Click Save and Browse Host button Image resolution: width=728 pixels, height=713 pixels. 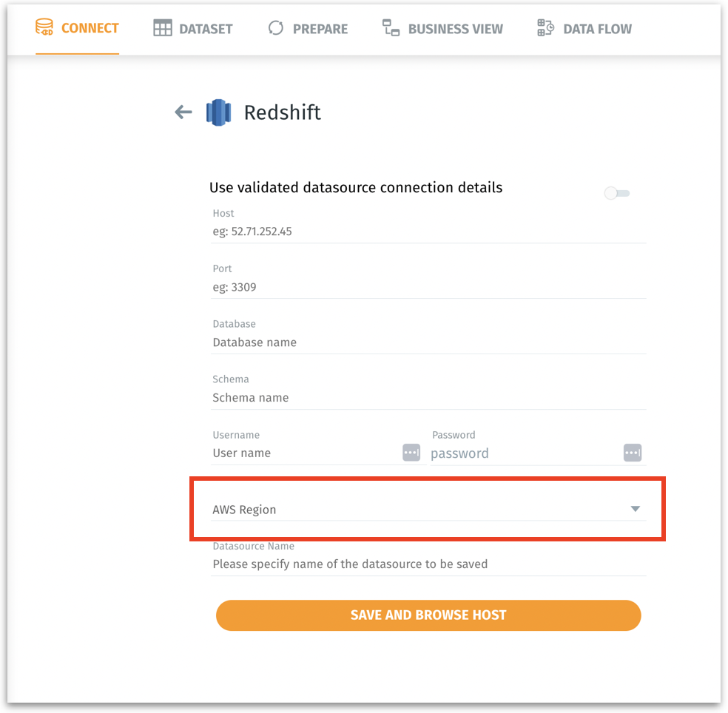(x=428, y=615)
